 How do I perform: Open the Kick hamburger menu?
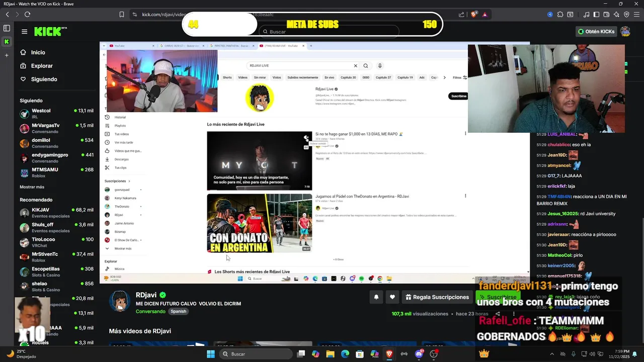point(24,32)
